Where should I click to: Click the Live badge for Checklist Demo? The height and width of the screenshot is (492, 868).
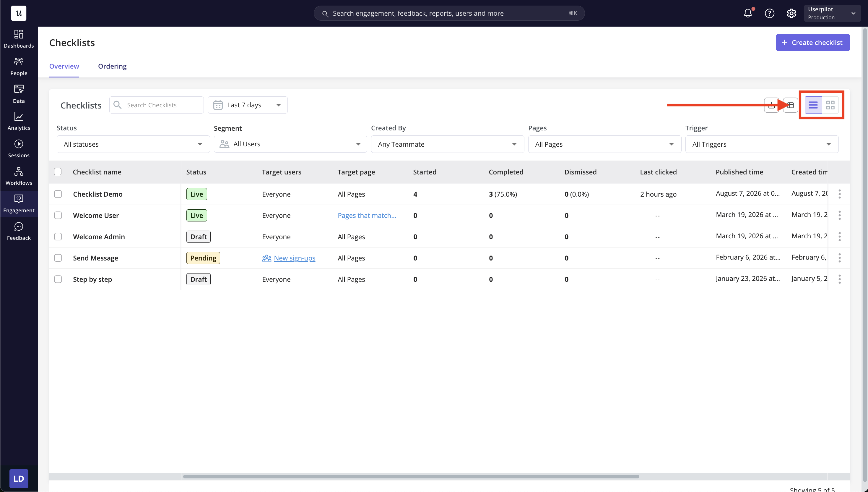point(197,194)
